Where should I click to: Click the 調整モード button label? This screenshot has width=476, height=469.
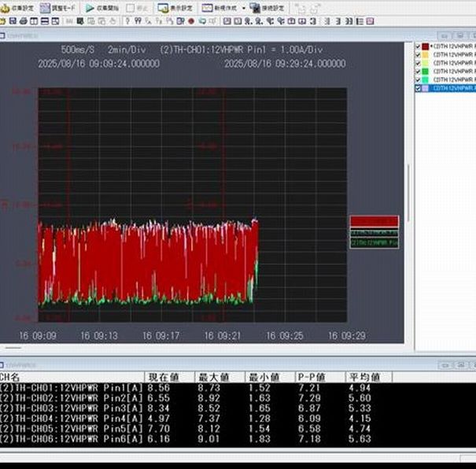click(x=63, y=8)
